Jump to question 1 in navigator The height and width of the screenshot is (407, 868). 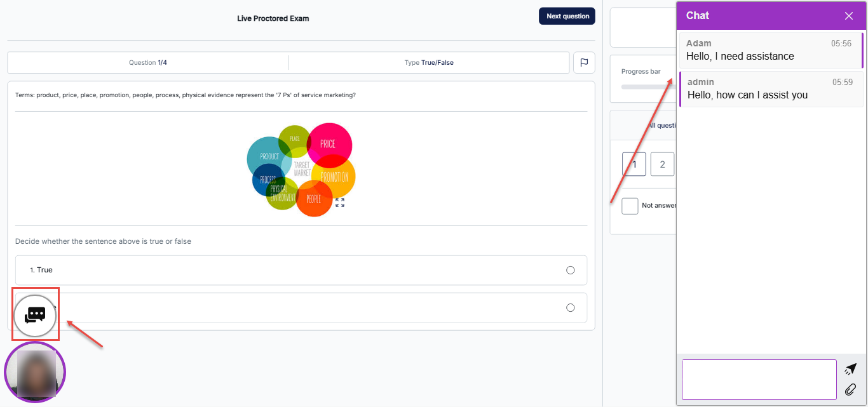634,164
